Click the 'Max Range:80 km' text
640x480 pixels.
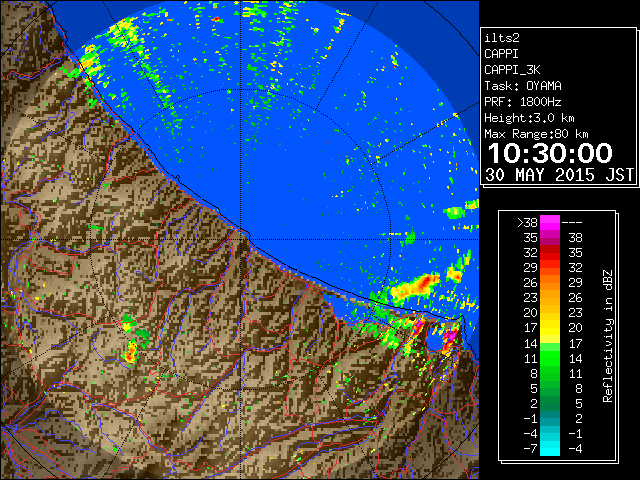point(536,134)
